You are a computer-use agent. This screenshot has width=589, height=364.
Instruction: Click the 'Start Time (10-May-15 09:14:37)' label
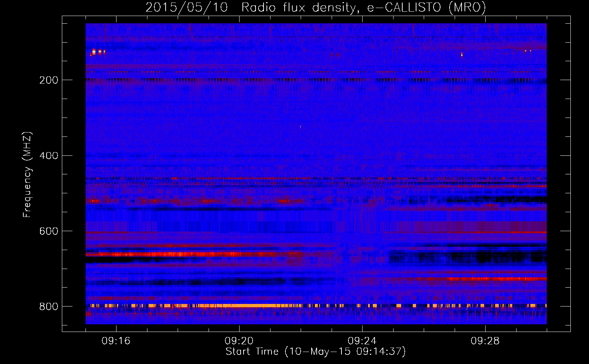(x=316, y=352)
